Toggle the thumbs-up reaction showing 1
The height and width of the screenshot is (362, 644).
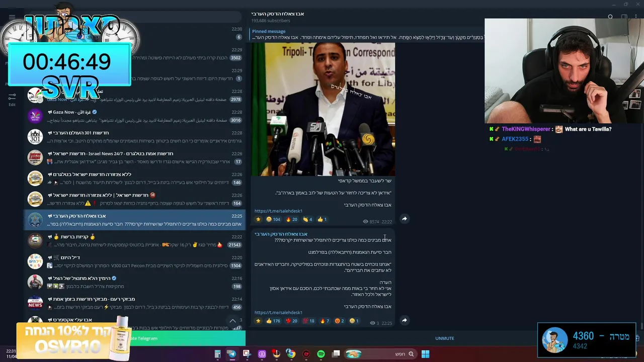point(322,219)
